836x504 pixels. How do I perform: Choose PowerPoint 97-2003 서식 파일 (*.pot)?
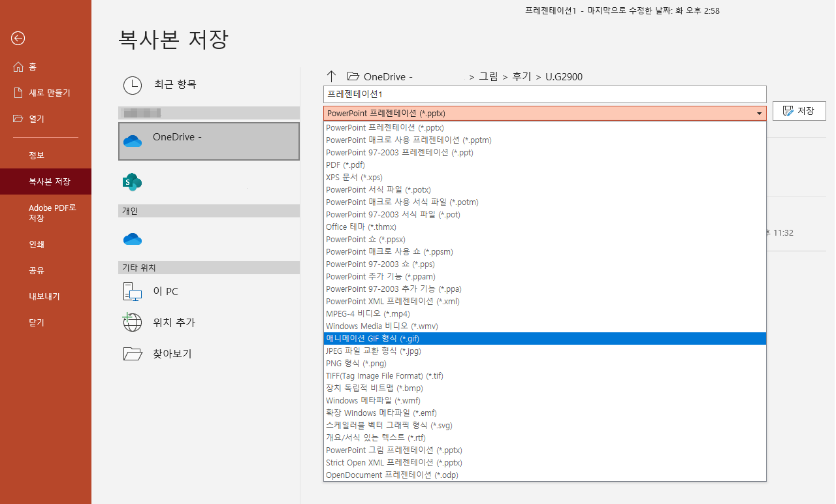click(545, 215)
